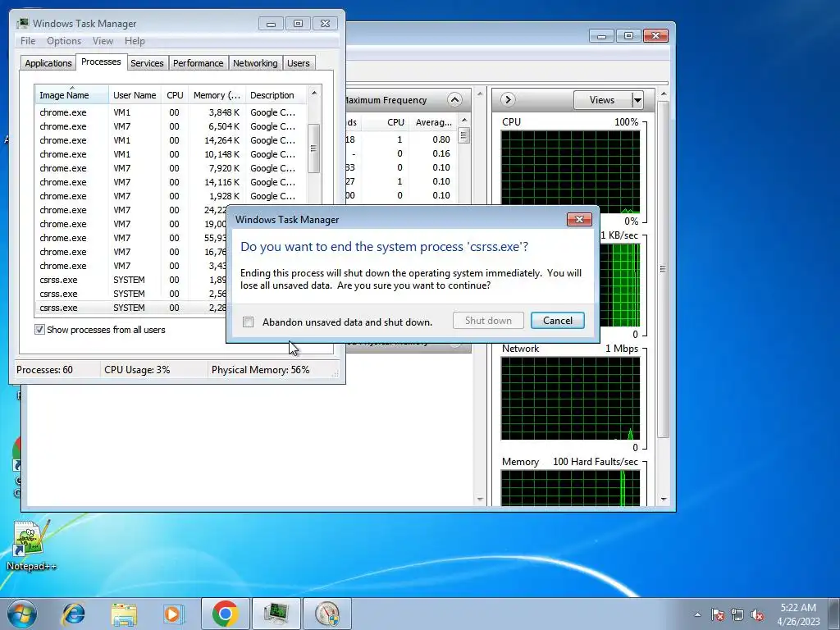
Task: Switch to Chrome in the taskbar
Action: [225, 614]
